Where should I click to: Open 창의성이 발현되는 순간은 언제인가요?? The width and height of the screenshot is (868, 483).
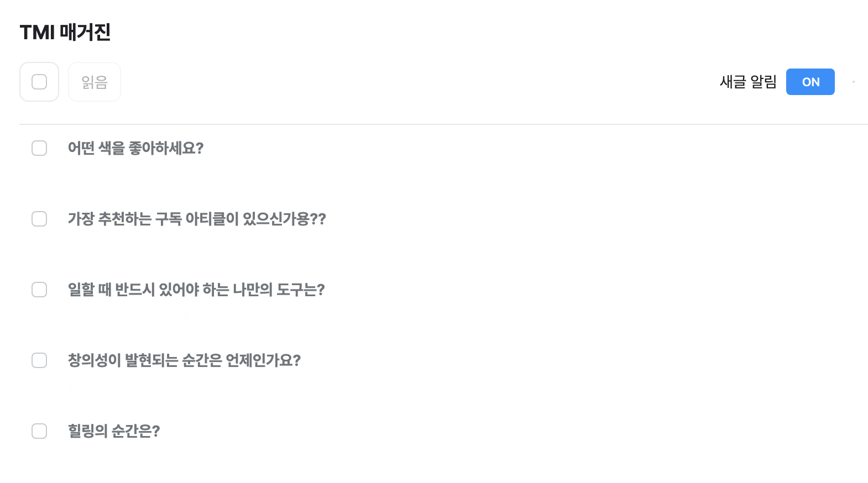coord(184,360)
